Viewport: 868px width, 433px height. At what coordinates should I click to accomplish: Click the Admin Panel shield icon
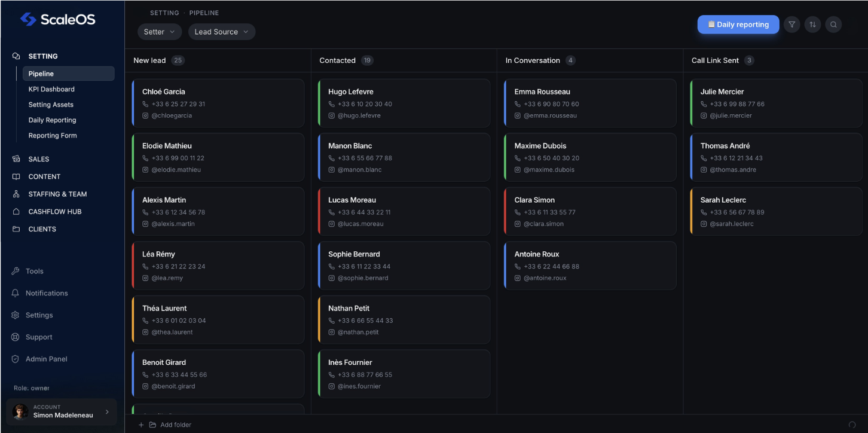point(16,359)
